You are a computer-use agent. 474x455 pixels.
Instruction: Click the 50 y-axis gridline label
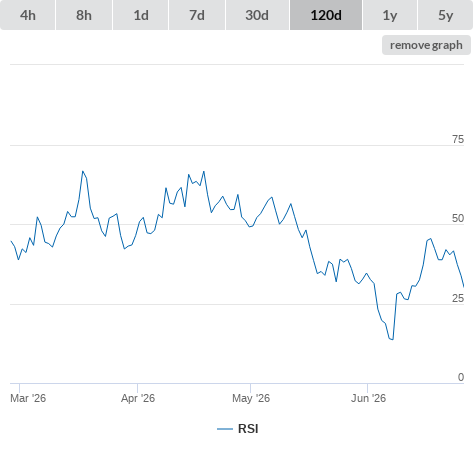tap(458, 218)
